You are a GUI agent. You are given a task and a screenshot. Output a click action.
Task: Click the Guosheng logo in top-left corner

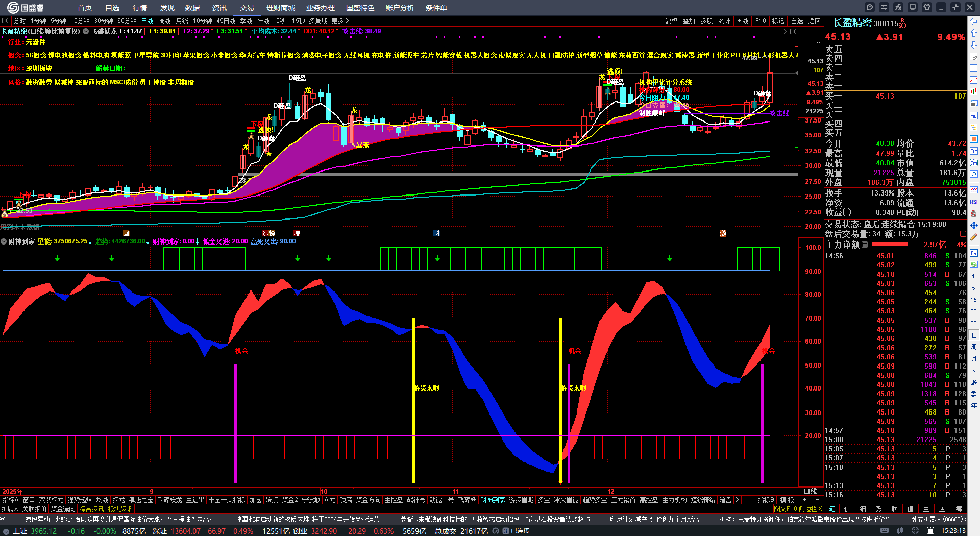(x=24, y=7)
